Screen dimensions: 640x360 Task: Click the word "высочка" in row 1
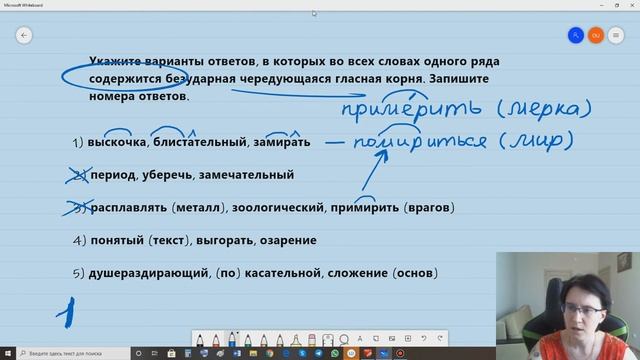click(117, 142)
